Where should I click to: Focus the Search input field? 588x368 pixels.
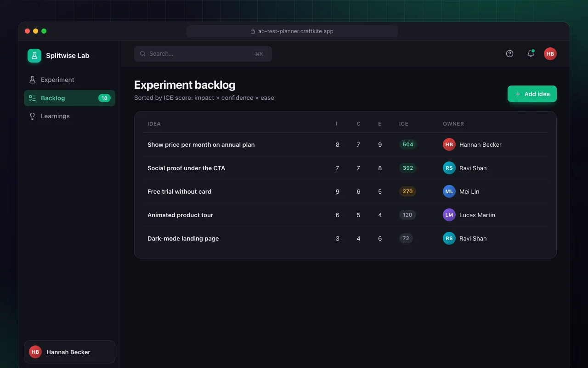point(203,54)
